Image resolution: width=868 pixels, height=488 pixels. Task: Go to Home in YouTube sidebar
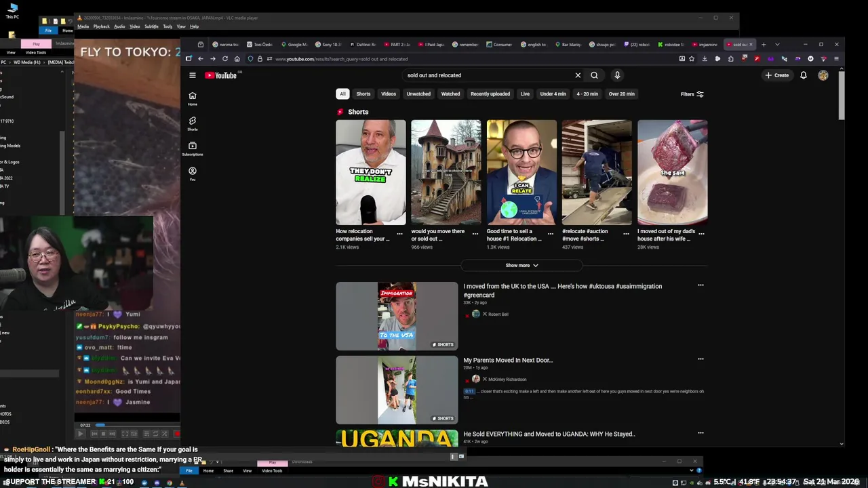[x=193, y=98]
